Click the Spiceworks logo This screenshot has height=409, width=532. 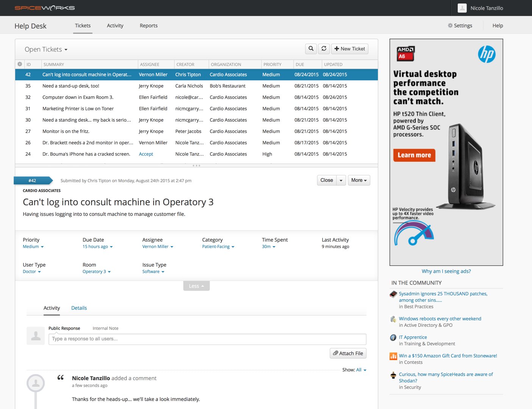(x=44, y=8)
